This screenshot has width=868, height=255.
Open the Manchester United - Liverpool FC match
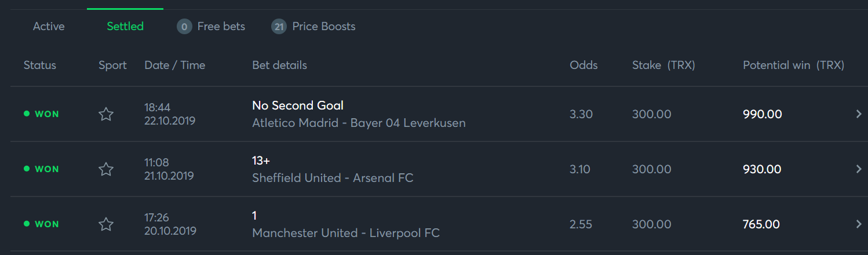346,234
